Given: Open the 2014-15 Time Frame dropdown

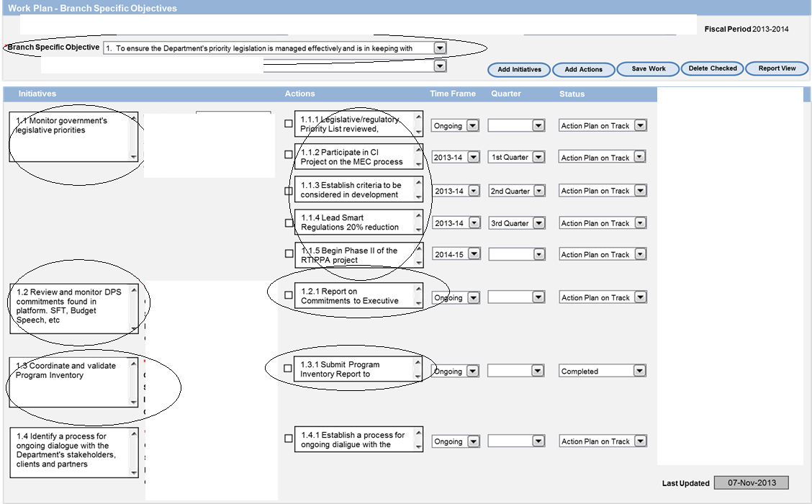Looking at the screenshot, I should pyautogui.click(x=473, y=255).
